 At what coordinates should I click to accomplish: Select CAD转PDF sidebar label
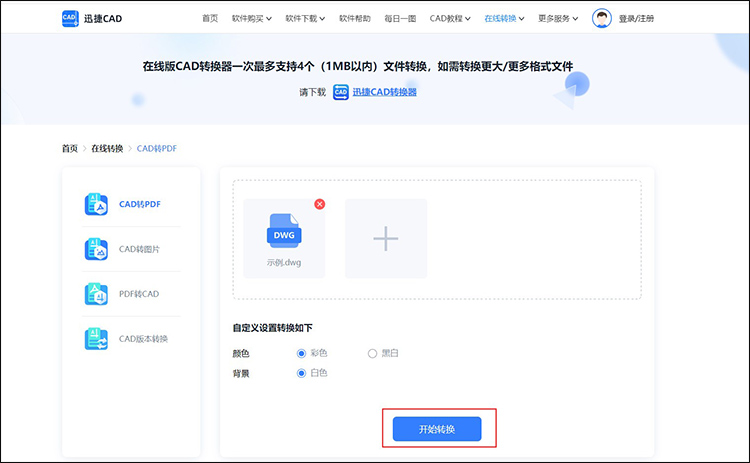click(x=140, y=204)
